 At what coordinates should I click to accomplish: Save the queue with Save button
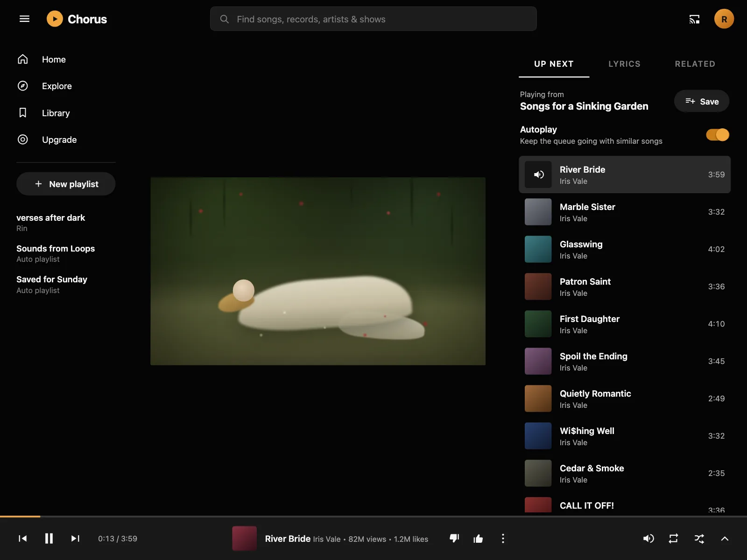(x=702, y=101)
